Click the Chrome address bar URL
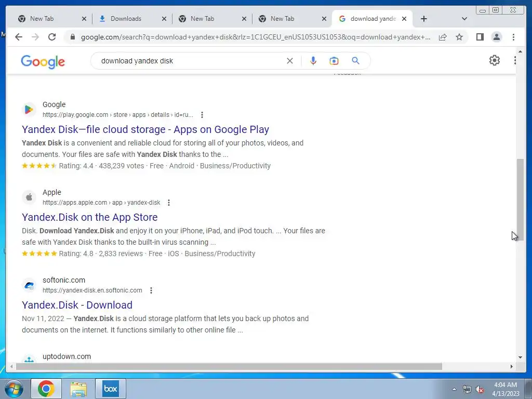The image size is (532, 399). (x=255, y=37)
